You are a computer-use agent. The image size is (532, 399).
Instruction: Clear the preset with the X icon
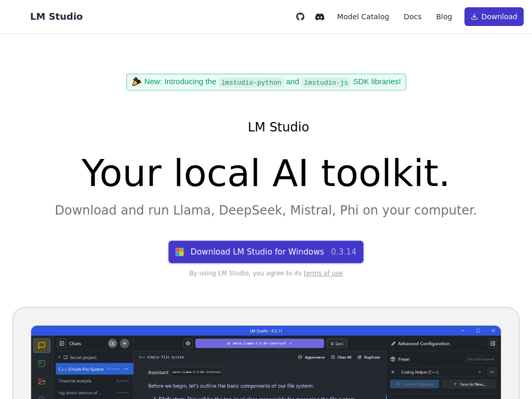(x=393, y=372)
